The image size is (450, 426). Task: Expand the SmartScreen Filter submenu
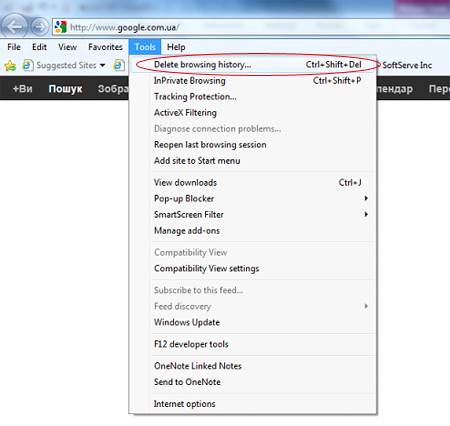tap(366, 214)
